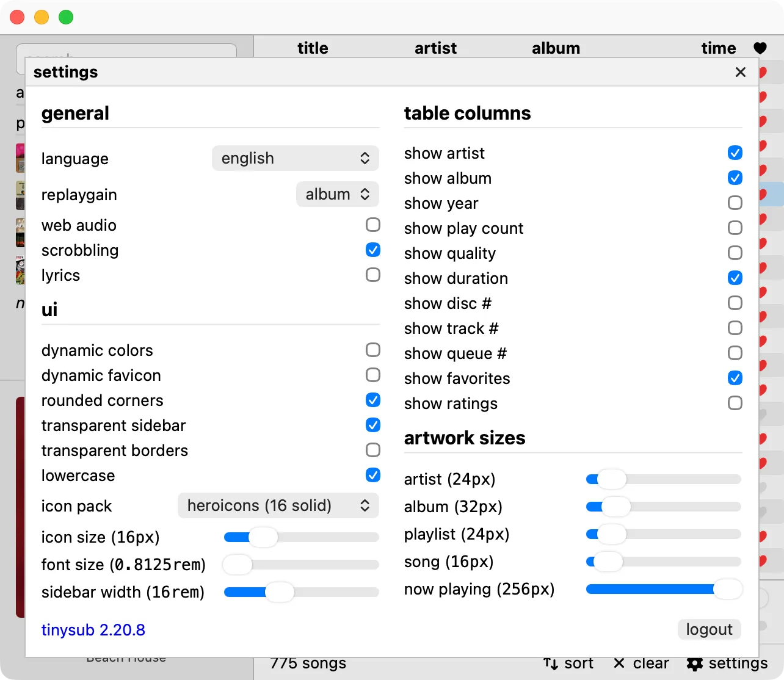Screen dimensions: 784x680
Task: Click the artist column header
Action: (435, 48)
